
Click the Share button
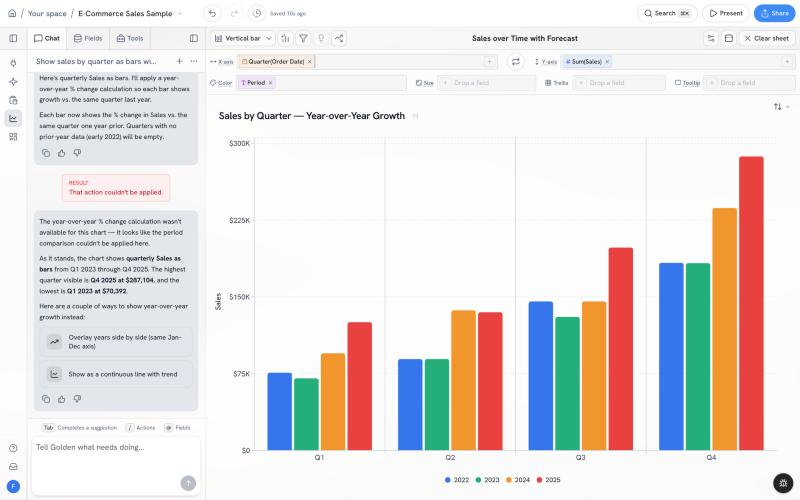tap(774, 13)
